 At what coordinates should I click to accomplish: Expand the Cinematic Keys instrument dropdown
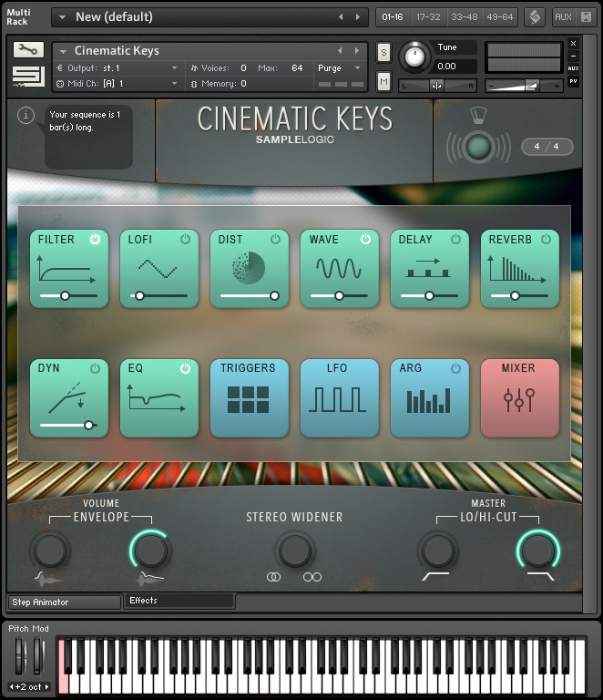(64, 51)
